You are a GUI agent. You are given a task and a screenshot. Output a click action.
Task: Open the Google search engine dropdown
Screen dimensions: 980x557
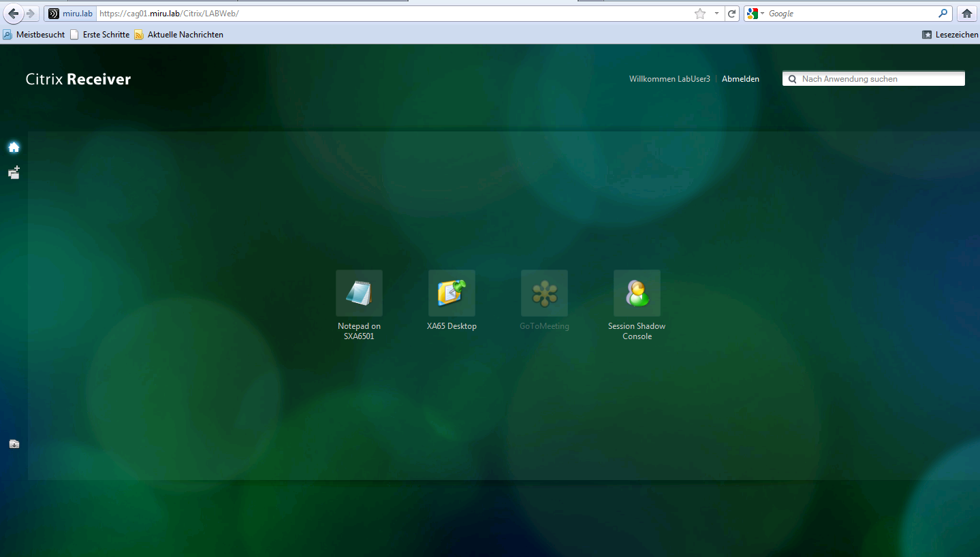[755, 14]
